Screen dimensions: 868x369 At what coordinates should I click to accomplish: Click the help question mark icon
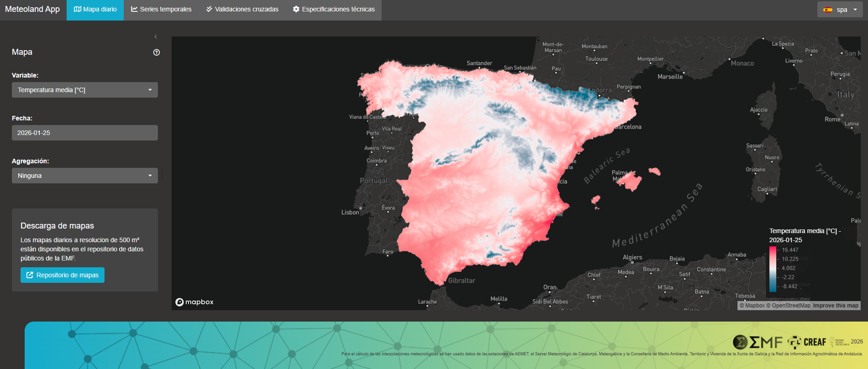(x=157, y=52)
